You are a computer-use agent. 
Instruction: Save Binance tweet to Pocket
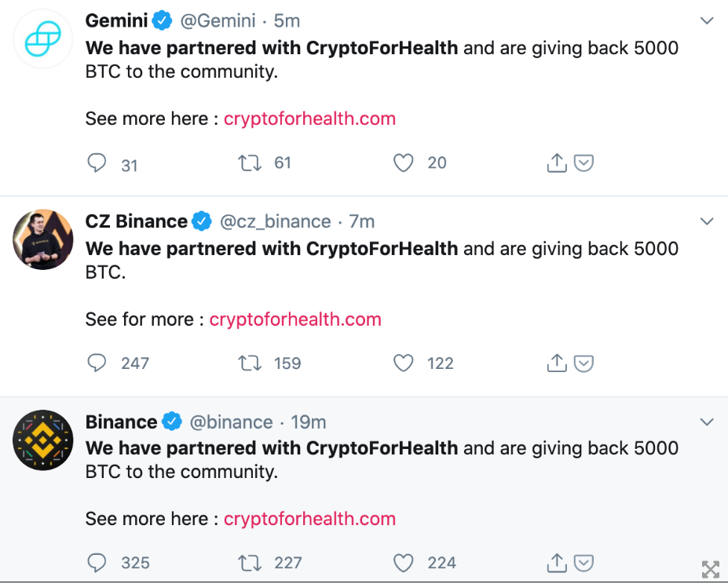pyautogui.click(x=583, y=563)
